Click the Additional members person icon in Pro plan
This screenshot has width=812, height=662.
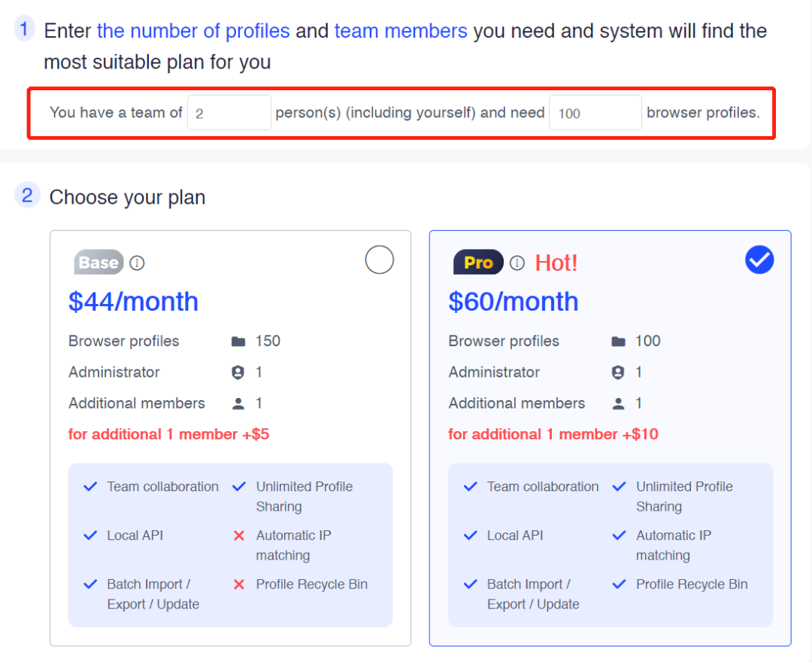pyautogui.click(x=618, y=404)
